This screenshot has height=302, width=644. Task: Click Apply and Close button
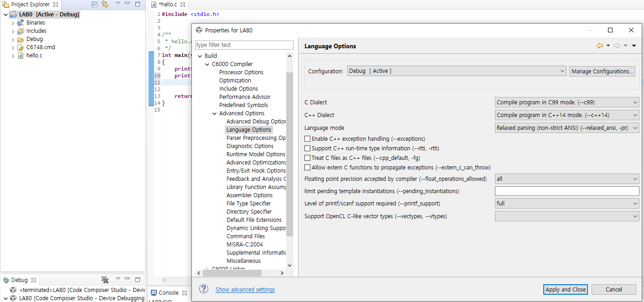click(x=566, y=289)
